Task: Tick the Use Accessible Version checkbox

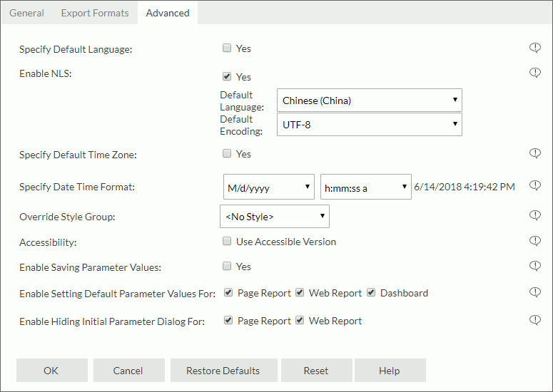Action: 227,242
